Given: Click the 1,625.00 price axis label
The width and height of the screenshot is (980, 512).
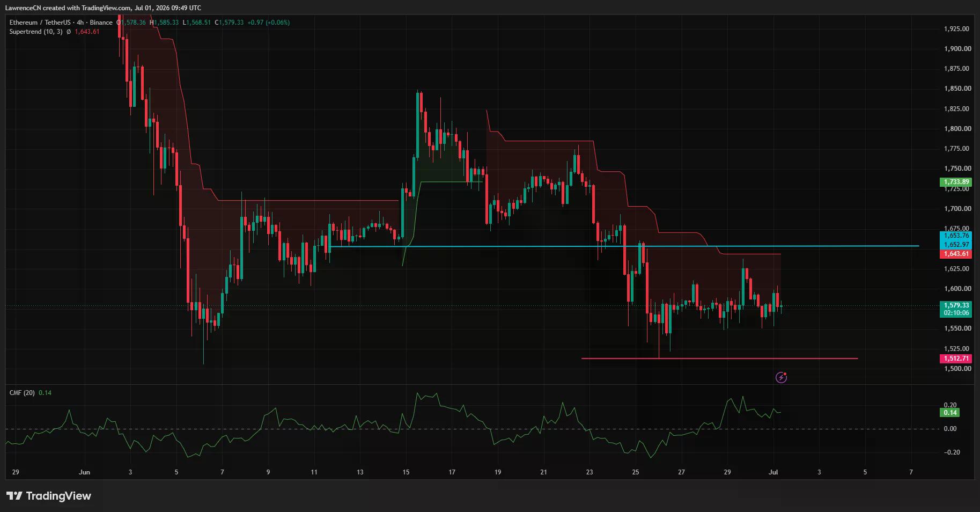Looking at the screenshot, I should coord(957,269).
